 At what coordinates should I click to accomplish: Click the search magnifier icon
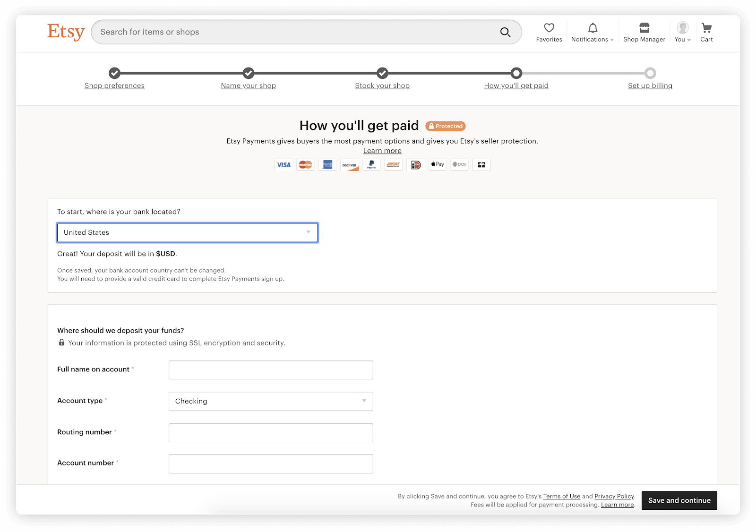(505, 32)
